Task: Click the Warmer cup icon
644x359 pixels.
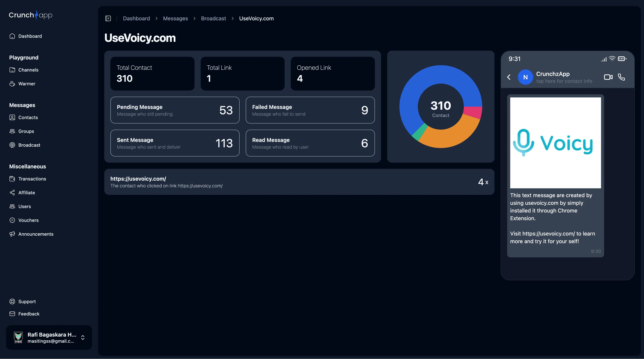Action: [x=12, y=84]
